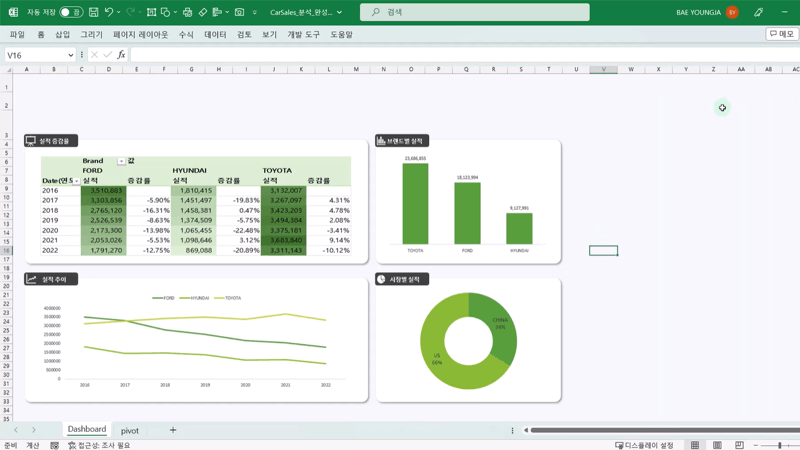Open the 개발 도구 ribbon tab
Screen dimensions: 800x450
[304, 34]
